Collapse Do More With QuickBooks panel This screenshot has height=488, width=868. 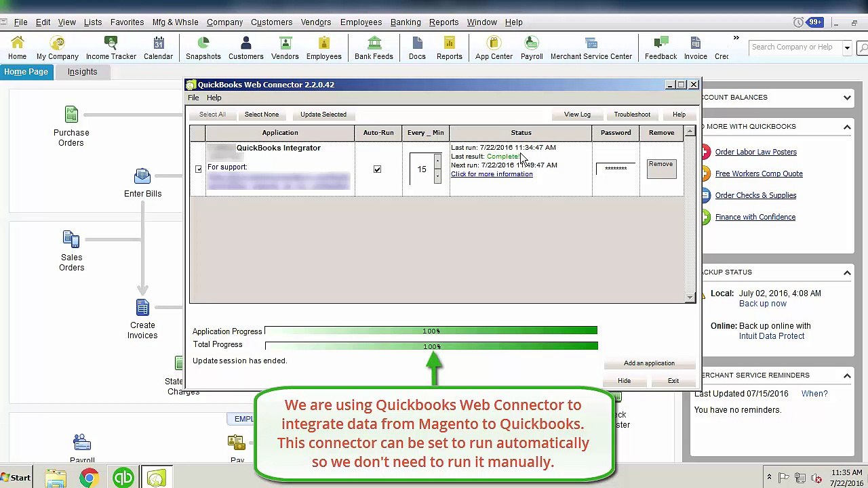pos(847,127)
